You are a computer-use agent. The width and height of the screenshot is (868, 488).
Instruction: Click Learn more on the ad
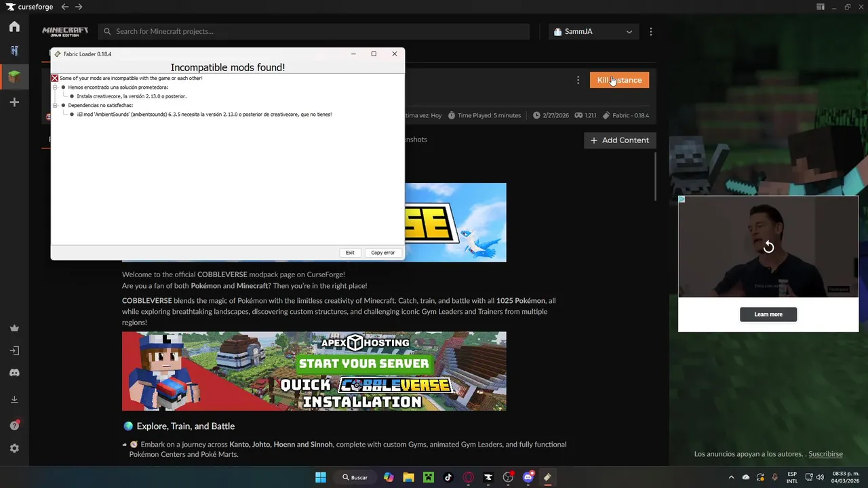tap(768, 314)
